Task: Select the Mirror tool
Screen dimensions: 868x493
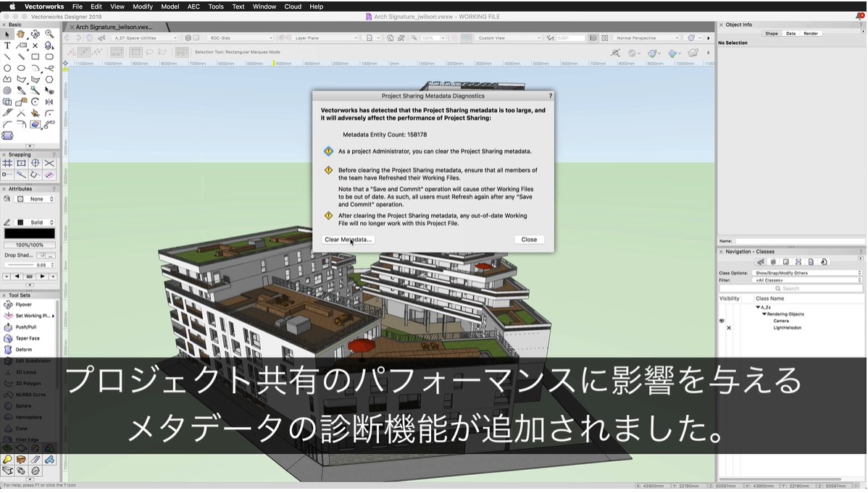Action: 49,102
